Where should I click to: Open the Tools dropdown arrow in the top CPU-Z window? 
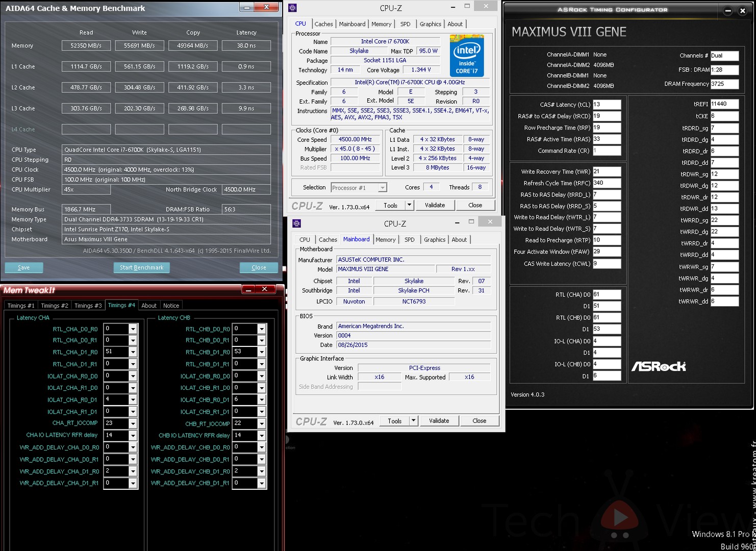(409, 205)
